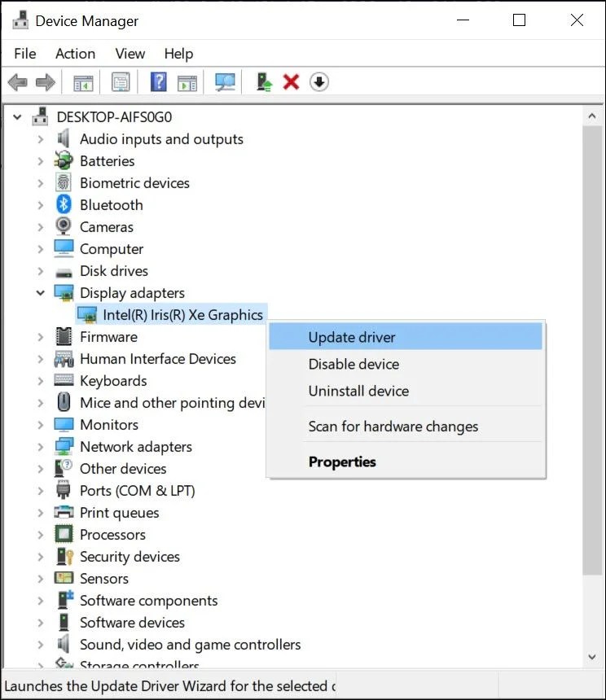Click the Cameras webcam icon

click(x=64, y=226)
